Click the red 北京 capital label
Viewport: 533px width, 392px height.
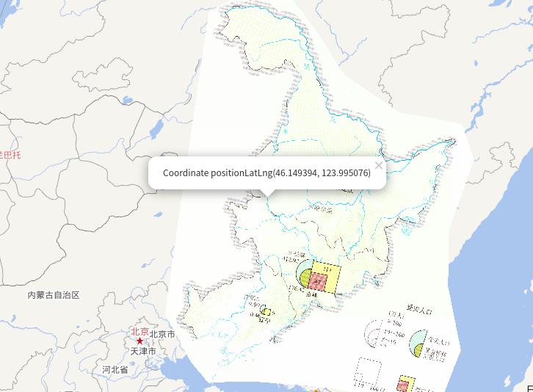click(x=139, y=332)
